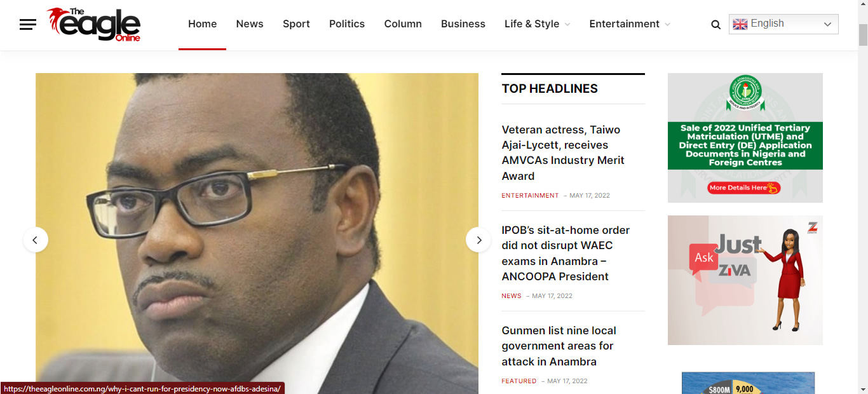Go to the Sport section
This screenshot has height=394, width=868.
tap(296, 24)
